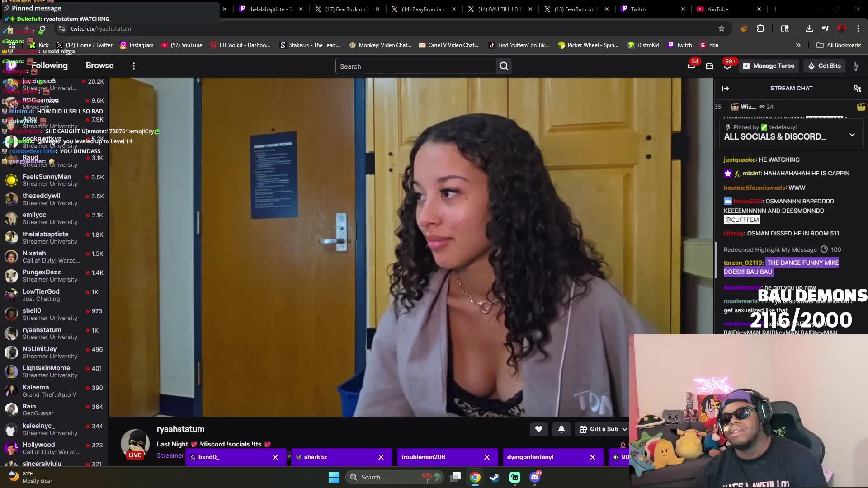This screenshot has width=868, height=488.
Task: Show more bookmarks via double chevron
Action: [798, 45]
